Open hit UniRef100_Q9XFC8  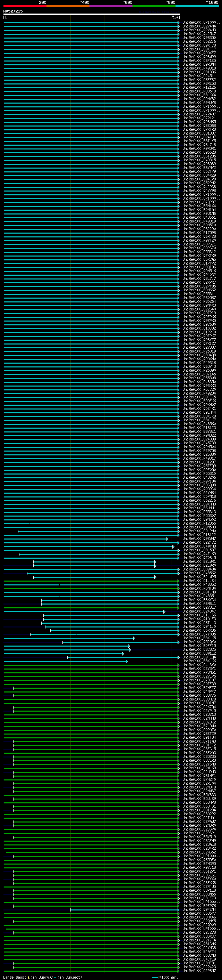[x=199, y=45]
